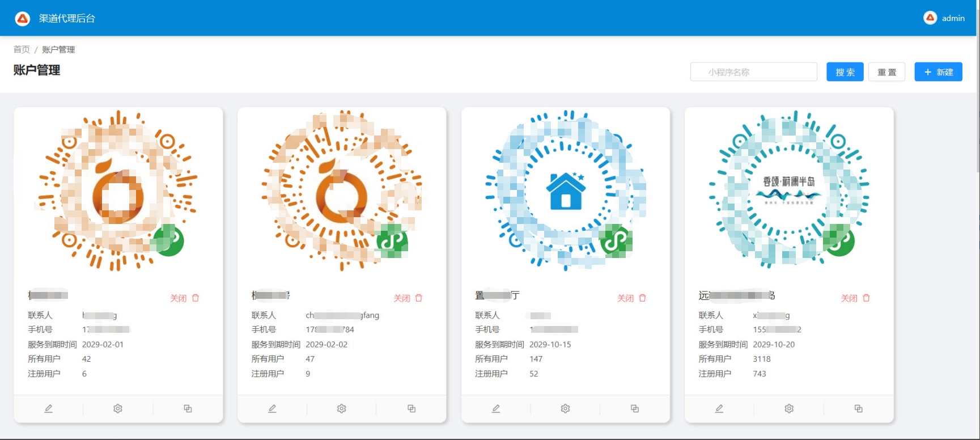Click the blue 搜索 button
The image size is (980, 440).
(x=845, y=72)
